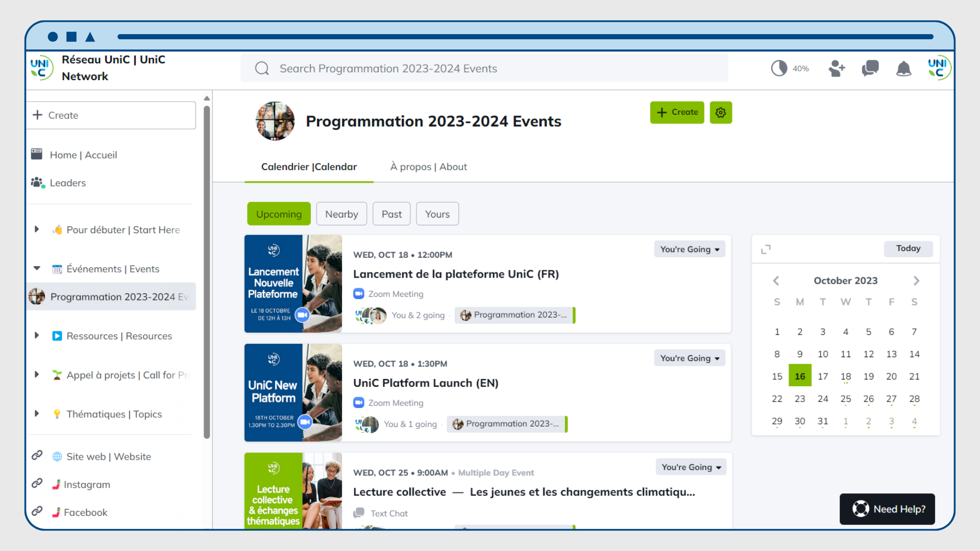The image size is (980, 551).
Task: Select the Yours events filter
Action: point(437,214)
